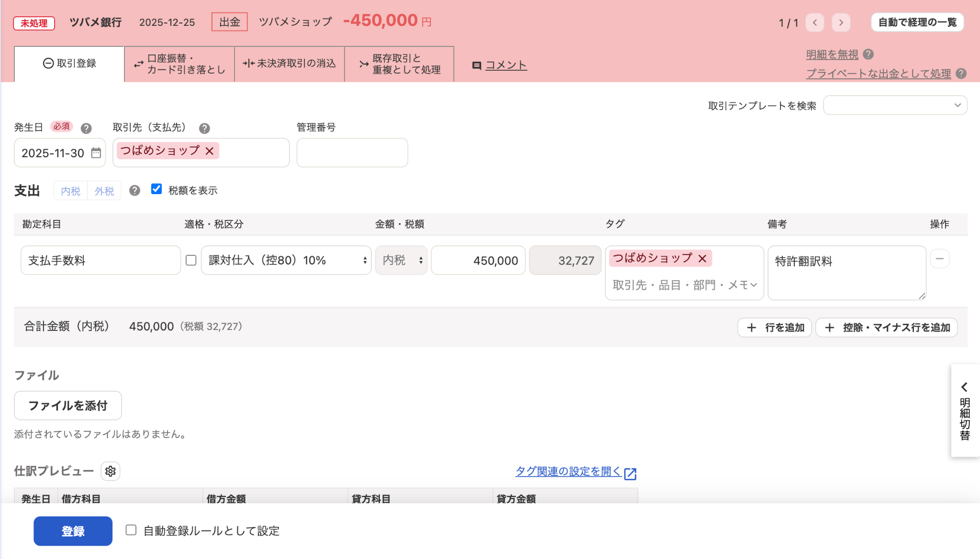
Task: Remove つばめショップ from 取引先 field
Action: coord(210,151)
